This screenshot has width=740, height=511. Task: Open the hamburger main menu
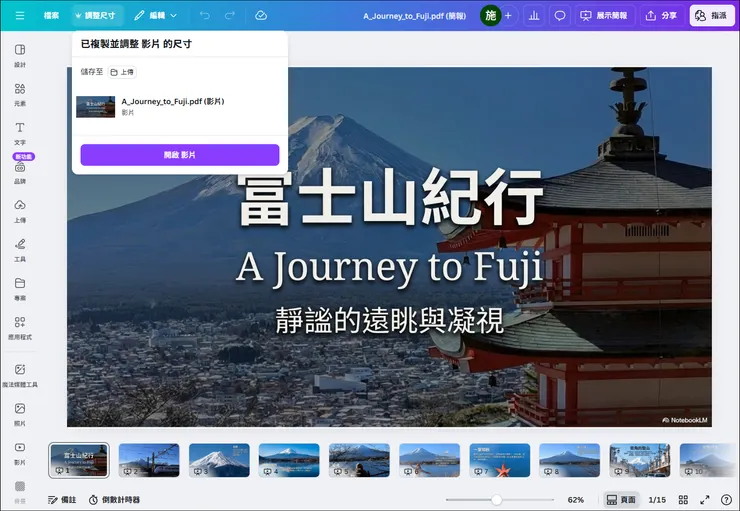(20, 16)
